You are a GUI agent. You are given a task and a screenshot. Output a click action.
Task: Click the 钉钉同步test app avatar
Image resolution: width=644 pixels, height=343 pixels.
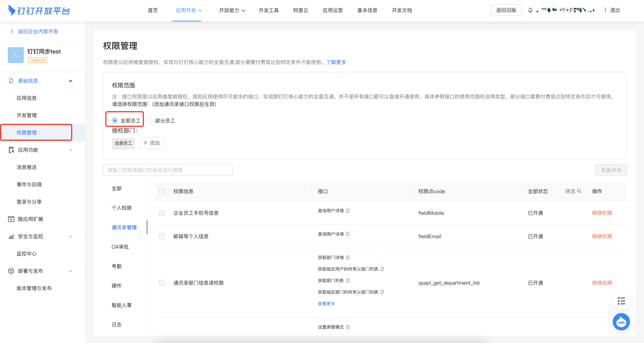(16, 55)
